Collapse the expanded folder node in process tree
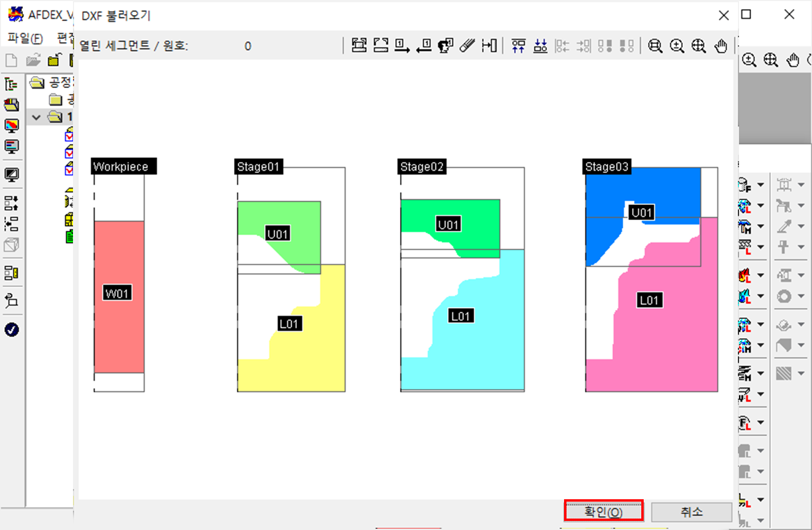The width and height of the screenshot is (812, 530). coord(36,116)
